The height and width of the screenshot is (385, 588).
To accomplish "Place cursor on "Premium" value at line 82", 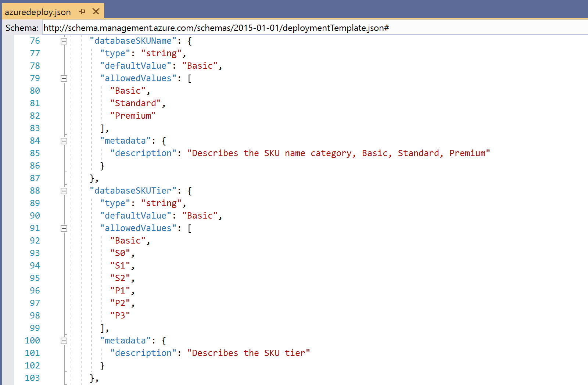I will pyautogui.click(x=133, y=116).
